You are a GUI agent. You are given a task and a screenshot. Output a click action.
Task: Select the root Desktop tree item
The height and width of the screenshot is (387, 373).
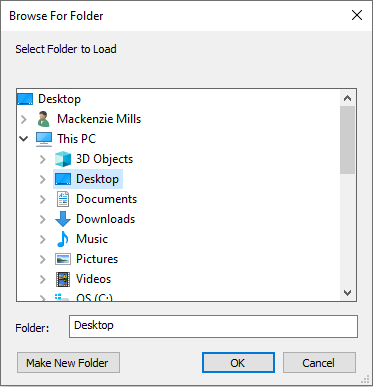49,99
